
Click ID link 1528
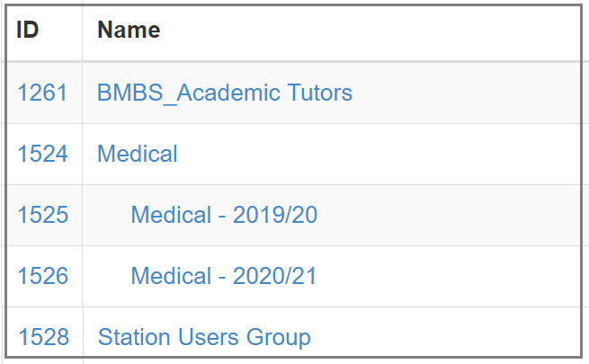click(43, 337)
